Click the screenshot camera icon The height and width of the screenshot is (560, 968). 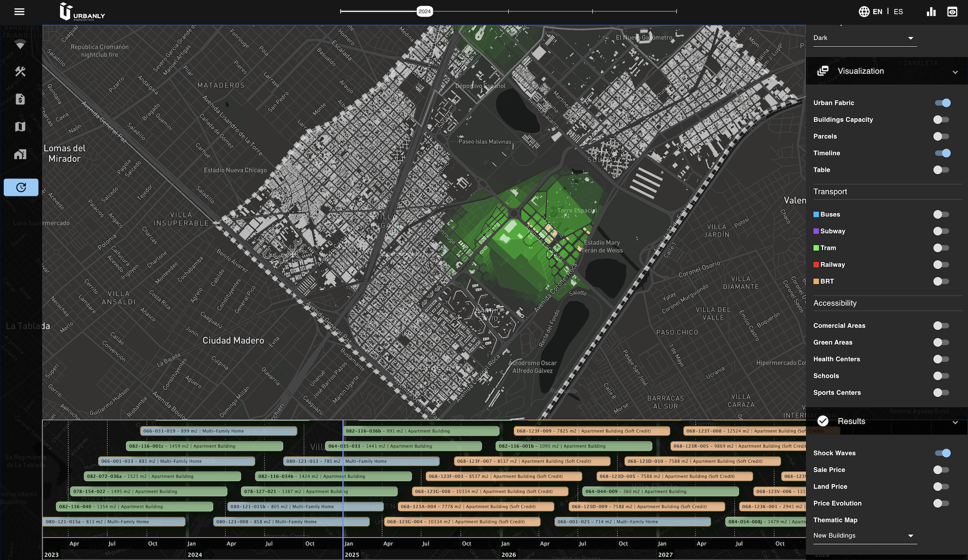[952, 12]
